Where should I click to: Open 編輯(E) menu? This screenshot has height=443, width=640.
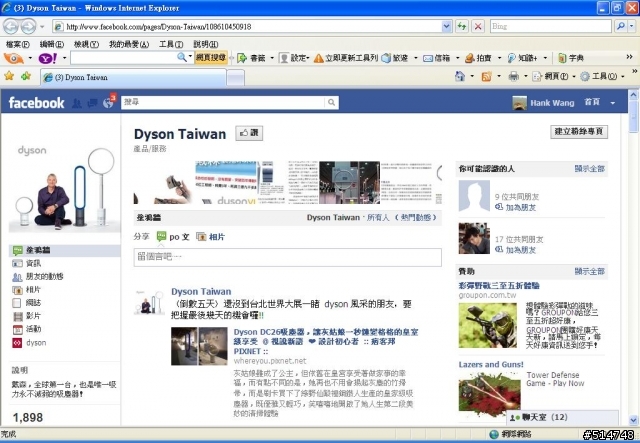click(52, 44)
